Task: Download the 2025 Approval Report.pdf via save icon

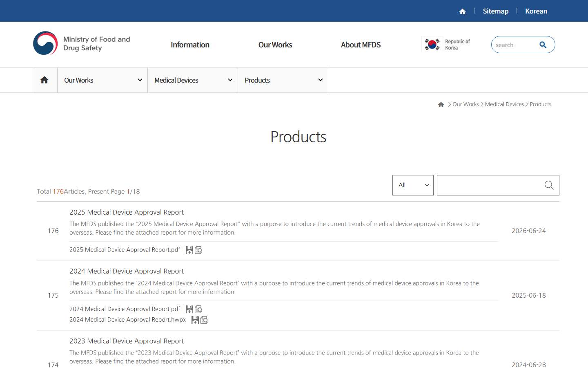Action: point(189,250)
